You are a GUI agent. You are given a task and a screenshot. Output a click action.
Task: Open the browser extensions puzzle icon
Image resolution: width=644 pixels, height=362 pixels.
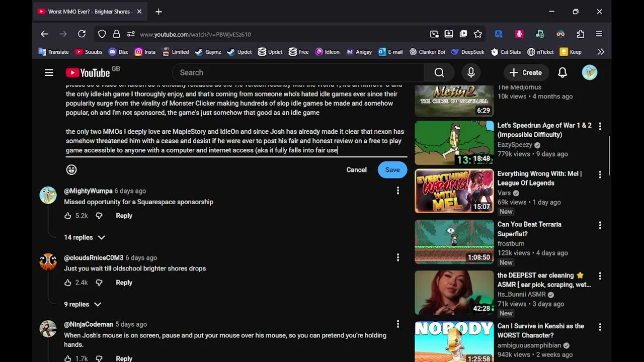(x=581, y=34)
